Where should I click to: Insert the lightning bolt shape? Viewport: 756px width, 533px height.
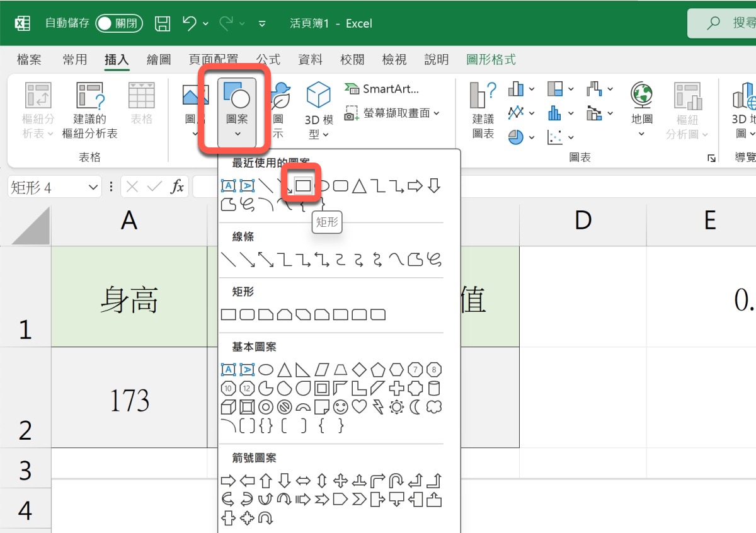tap(377, 407)
